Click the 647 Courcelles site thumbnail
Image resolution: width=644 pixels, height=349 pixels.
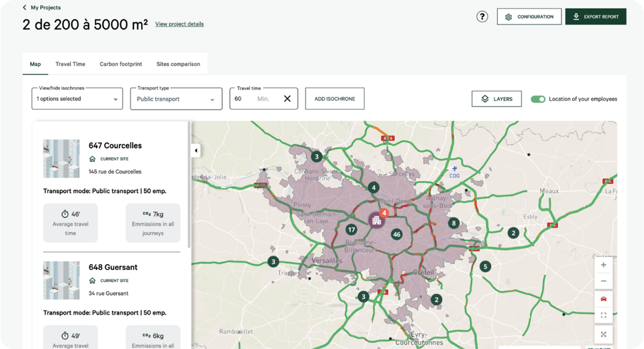pyautogui.click(x=61, y=159)
